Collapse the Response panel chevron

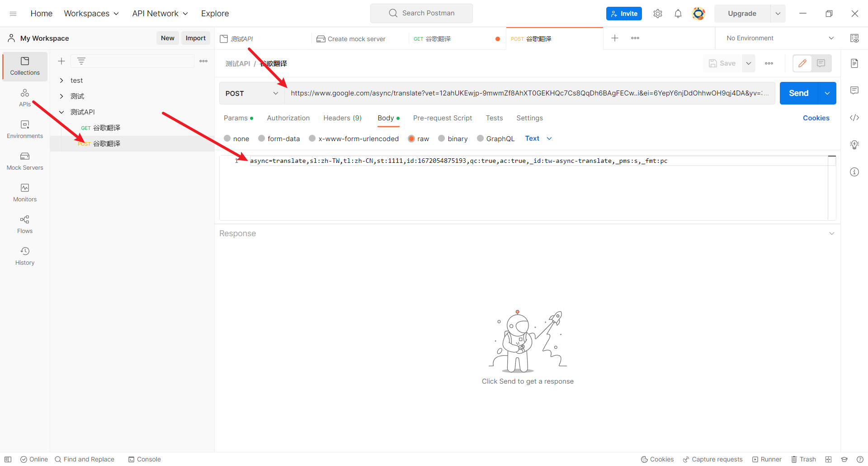pos(832,233)
